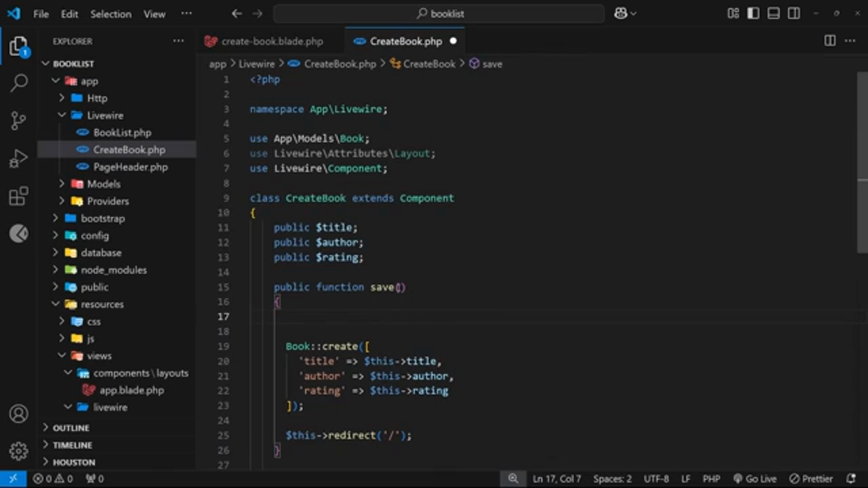Open the Selection menu
Image resolution: width=868 pixels, height=488 pixels.
coord(111,14)
